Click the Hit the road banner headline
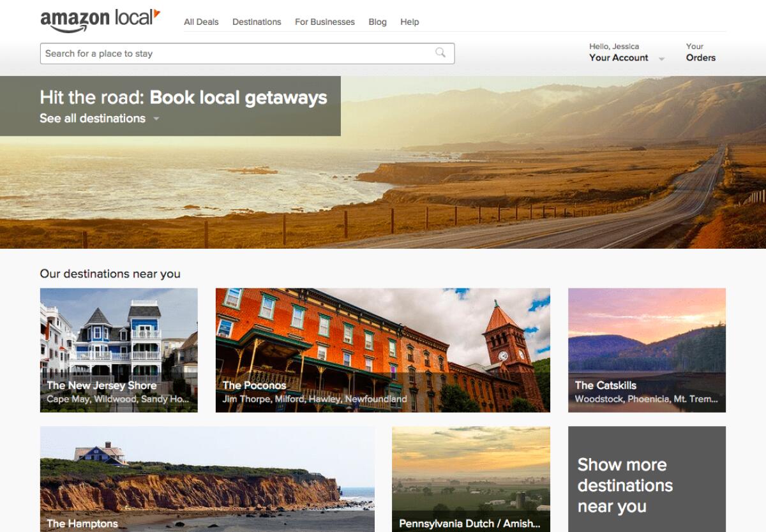Viewport: 766px width, 532px height. [181, 98]
